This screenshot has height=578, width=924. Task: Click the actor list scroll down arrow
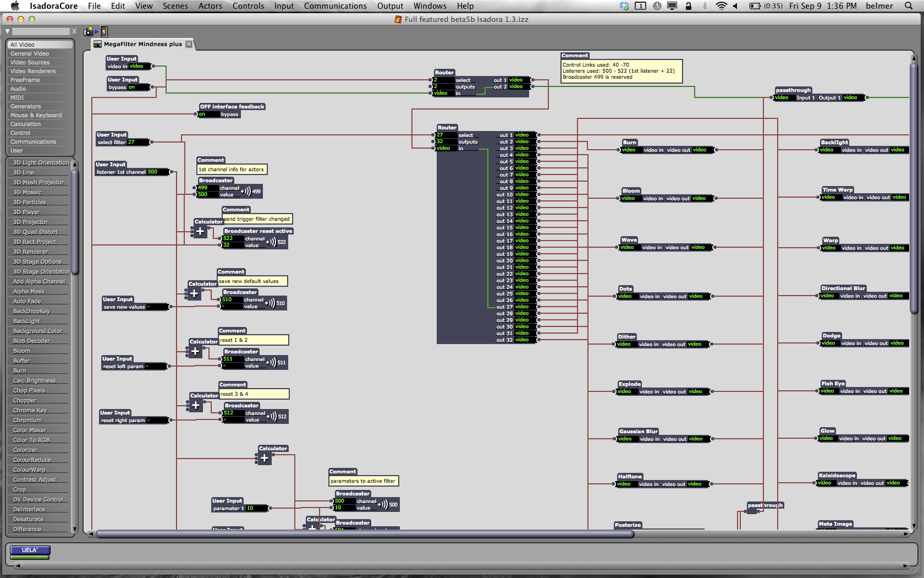click(74, 529)
